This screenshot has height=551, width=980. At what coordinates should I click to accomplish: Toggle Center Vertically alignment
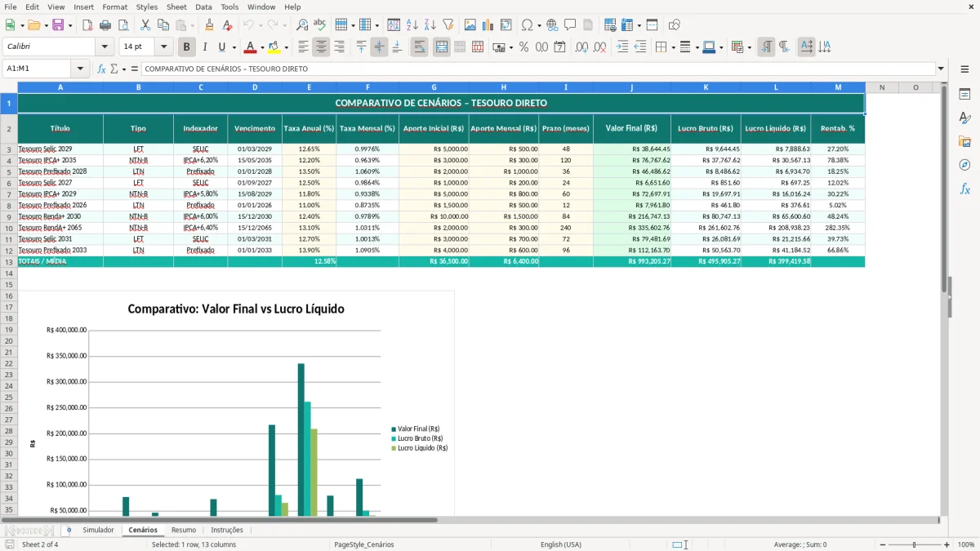[x=379, y=47]
